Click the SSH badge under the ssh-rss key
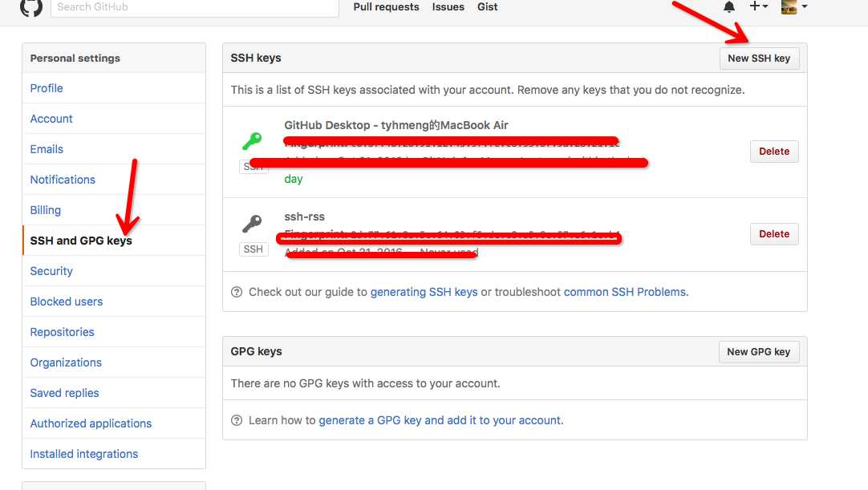This screenshot has height=490, width=868. click(253, 249)
